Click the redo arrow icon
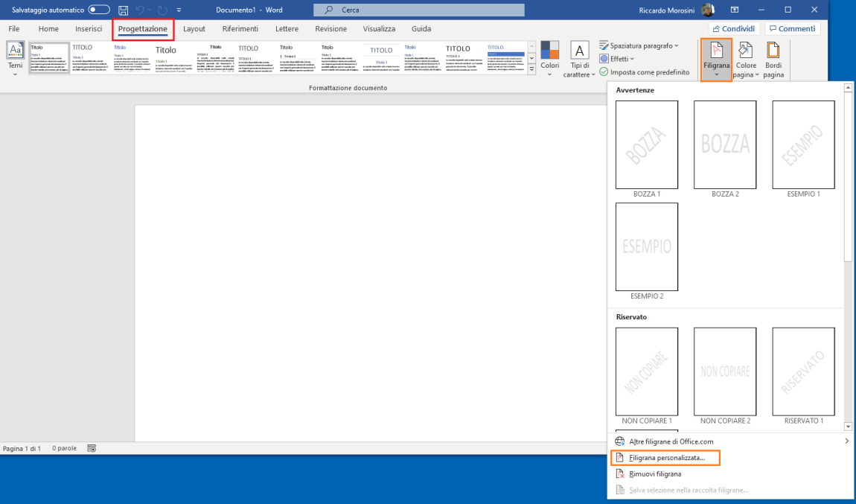The width and height of the screenshot is (856, 504). coord(162,10)
